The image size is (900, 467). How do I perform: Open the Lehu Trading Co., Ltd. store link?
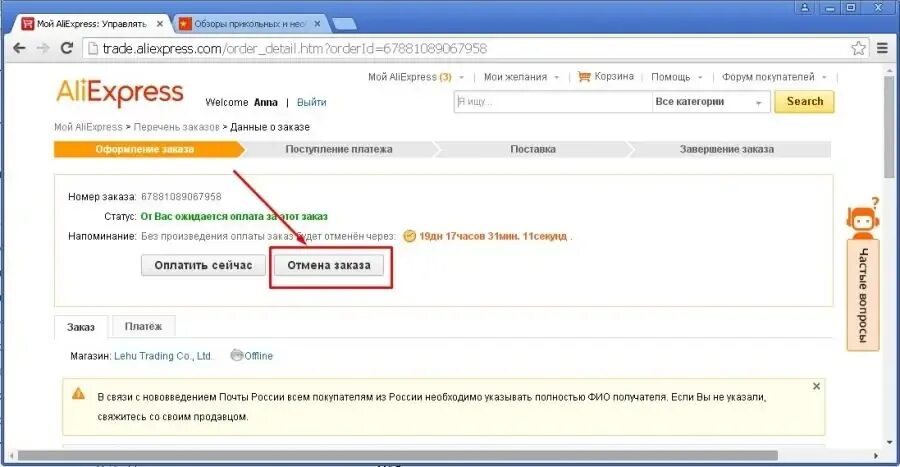(x=163, y=356)
